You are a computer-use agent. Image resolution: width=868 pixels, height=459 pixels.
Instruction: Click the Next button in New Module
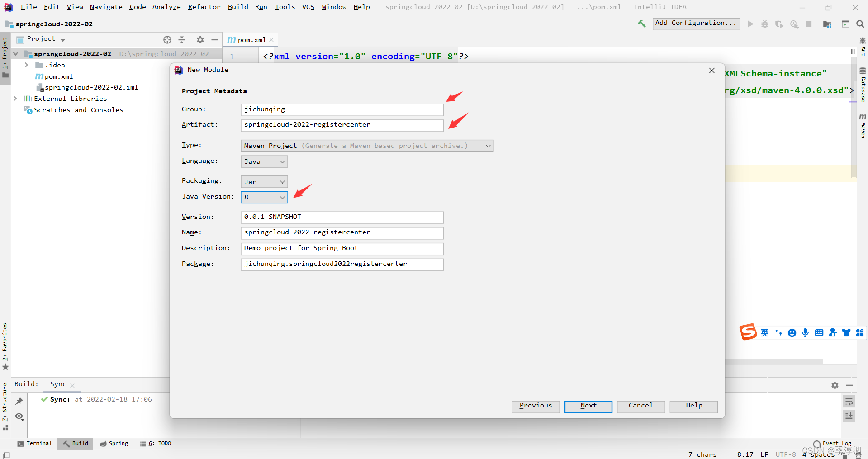[x=588, y=406]
